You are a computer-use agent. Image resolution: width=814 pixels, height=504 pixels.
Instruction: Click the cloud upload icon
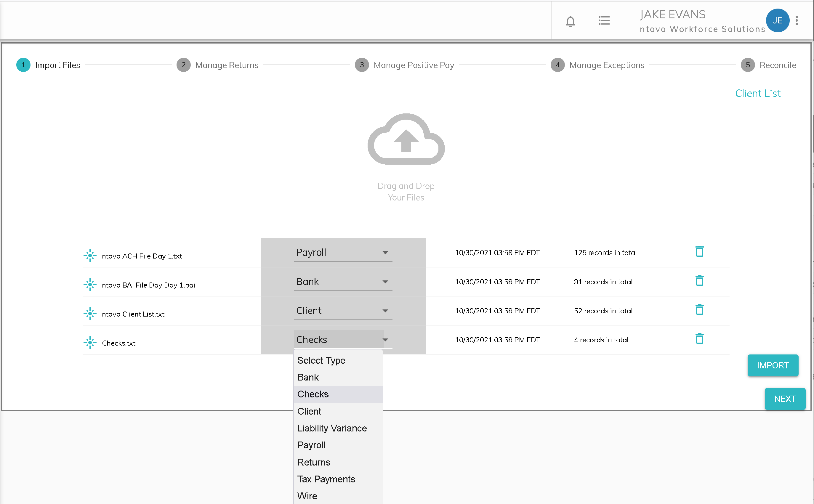coord(406,139)
